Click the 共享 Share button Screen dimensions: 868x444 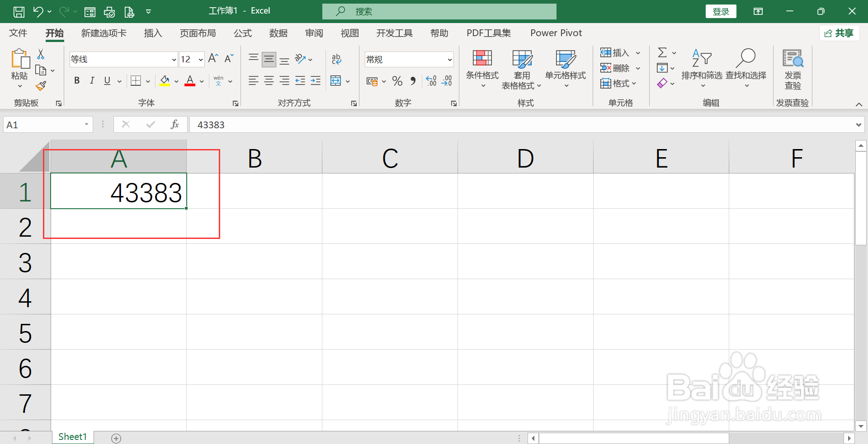coord(840,33)
